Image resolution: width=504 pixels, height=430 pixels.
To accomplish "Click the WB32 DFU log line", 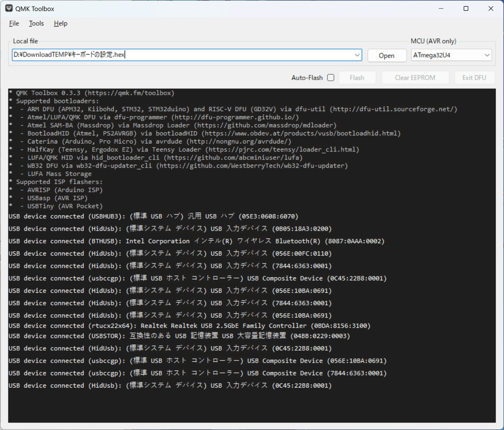I will click(178, 165).
